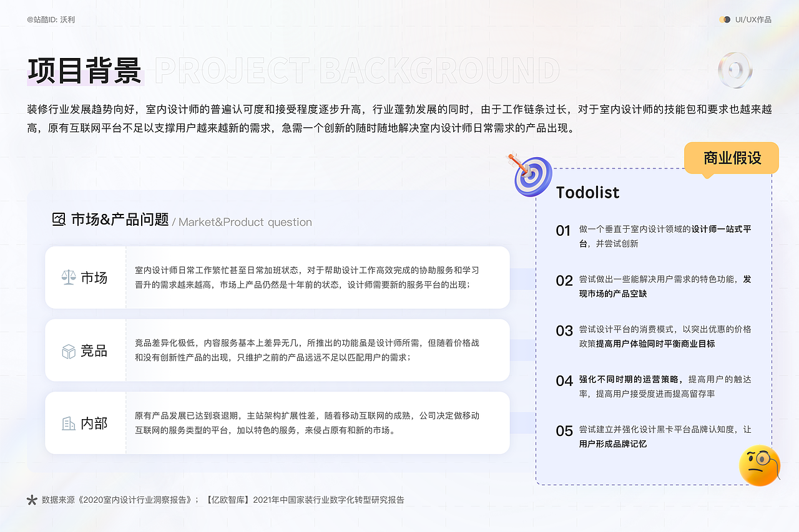Click the 项目背景 heading

[x=84, y=70]
